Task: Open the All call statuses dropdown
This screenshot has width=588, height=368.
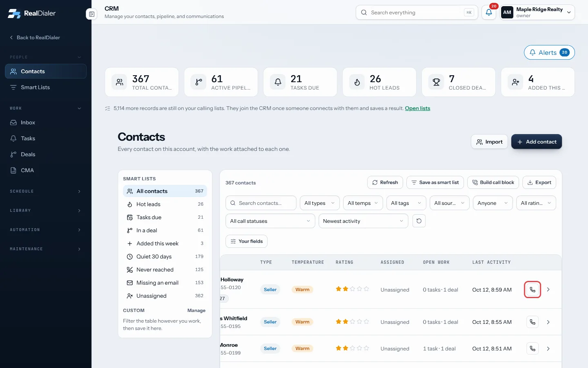Action: (270, 221)
